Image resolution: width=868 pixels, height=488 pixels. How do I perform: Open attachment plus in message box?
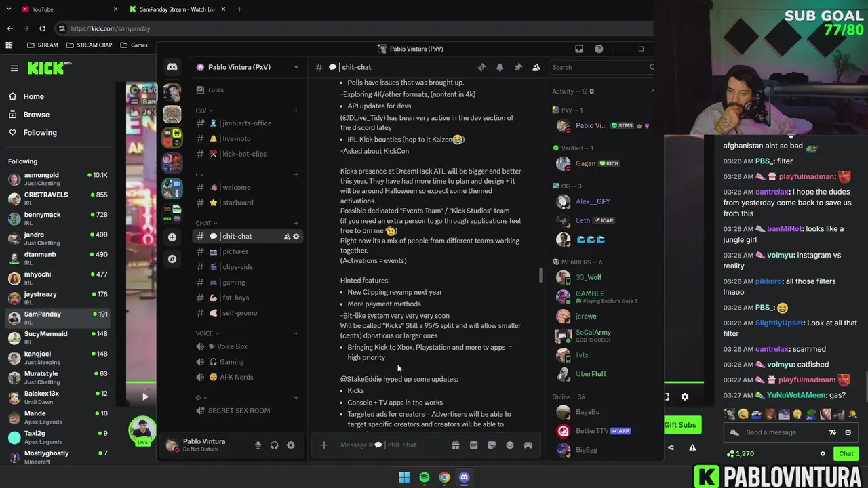[x=324, y=445]
